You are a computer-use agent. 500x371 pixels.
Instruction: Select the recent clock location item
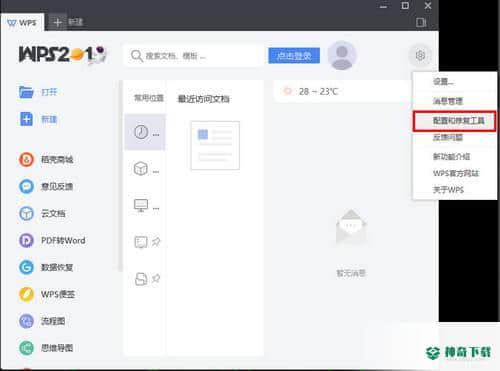pos(145,132)
